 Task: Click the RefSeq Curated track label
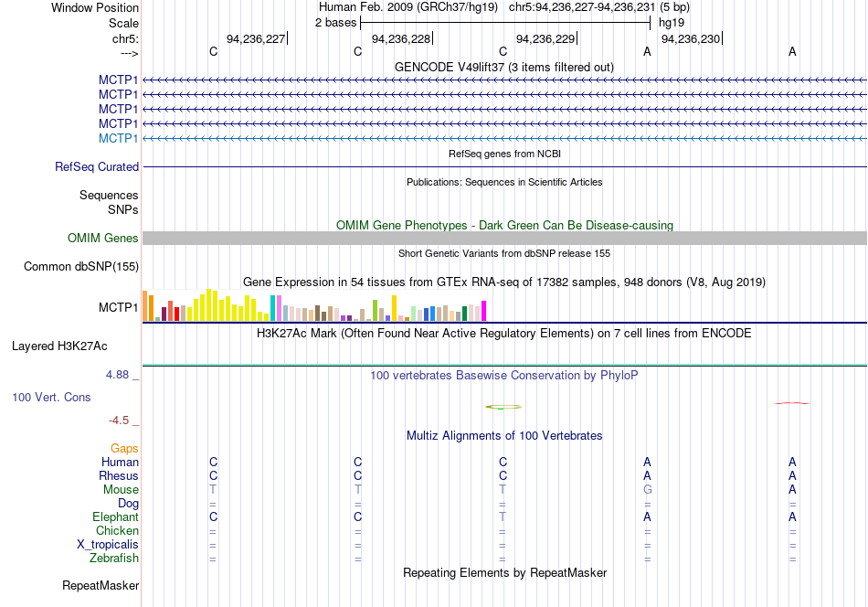[x=97, y=166]
